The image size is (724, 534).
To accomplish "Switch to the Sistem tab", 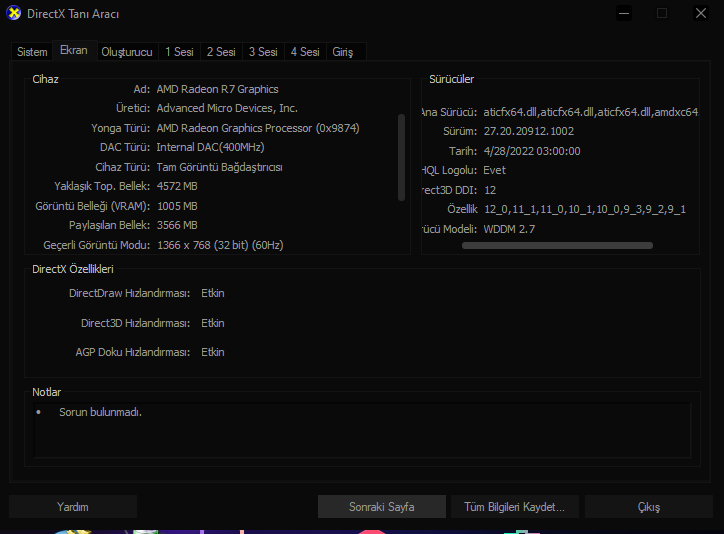I will [x=32, y=52].
